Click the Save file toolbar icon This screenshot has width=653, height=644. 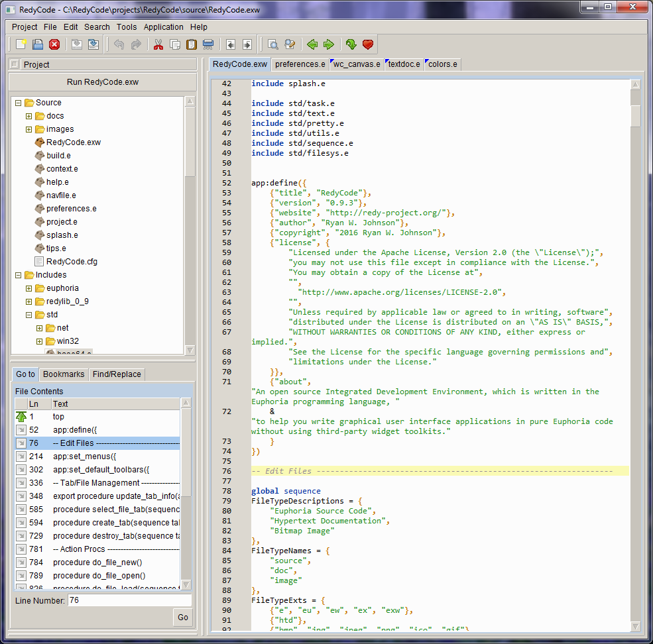(77, 44)
